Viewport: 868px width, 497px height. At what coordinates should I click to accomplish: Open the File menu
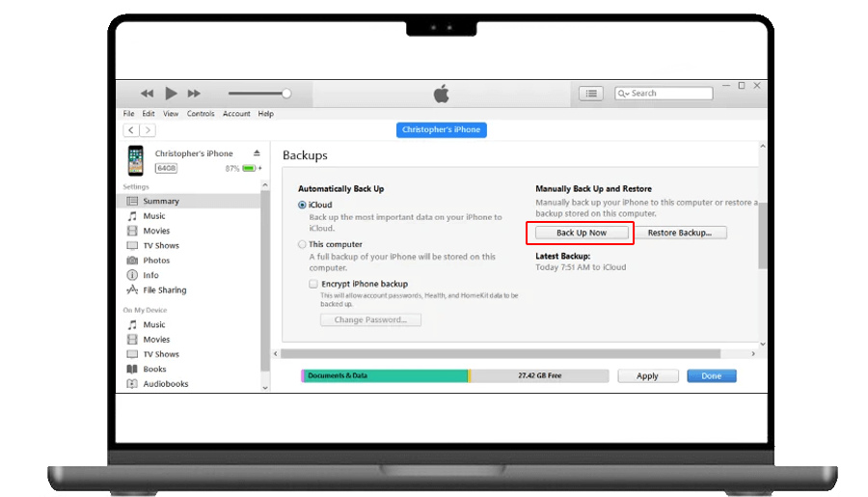[128, 114]
